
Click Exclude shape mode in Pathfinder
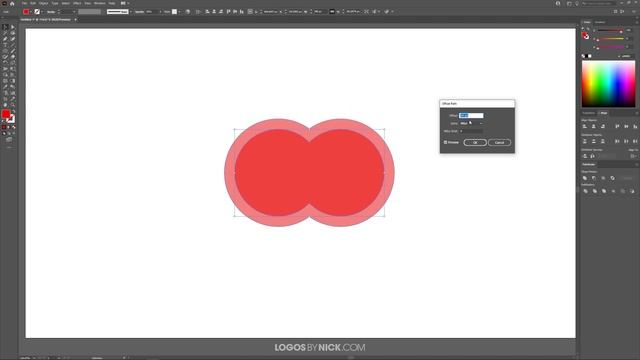tap(613, 178)
